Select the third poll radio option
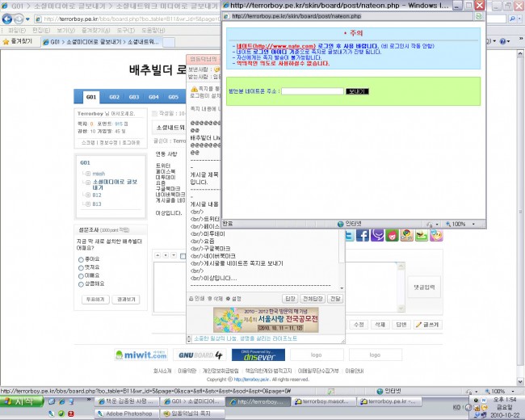The height and width of the screenshot is (420, 525). pyautogui.click(x=81, y=276)
